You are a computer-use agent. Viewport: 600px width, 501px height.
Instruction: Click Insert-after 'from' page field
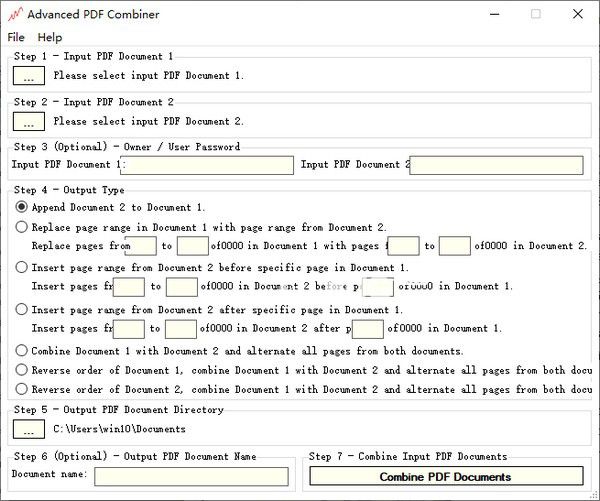coord(129,329)
